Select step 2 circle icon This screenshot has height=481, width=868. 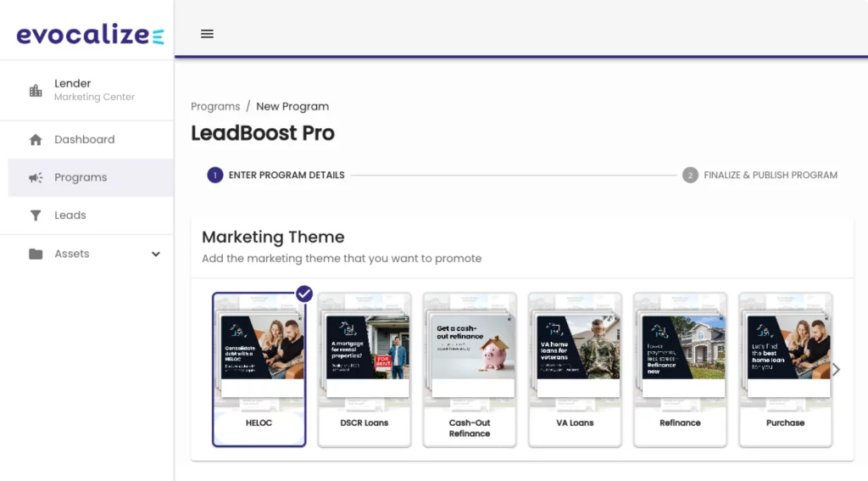pos(690,175)
